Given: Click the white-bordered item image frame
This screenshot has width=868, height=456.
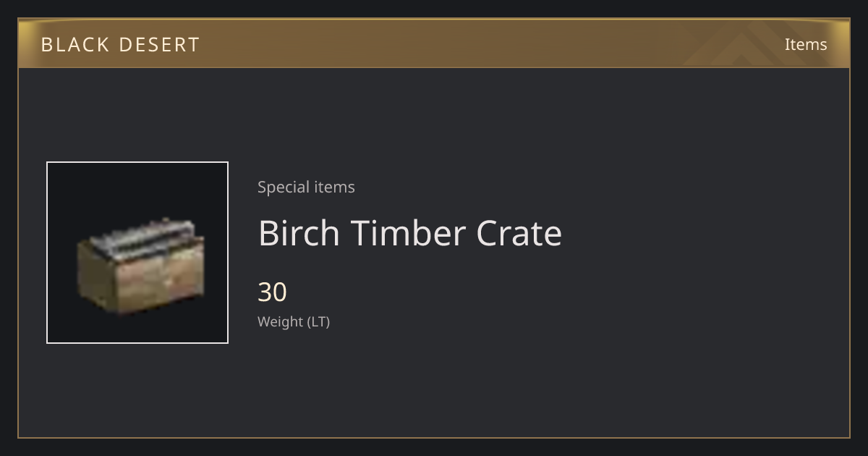Looking at the screenshot, I should click(137, 253).
